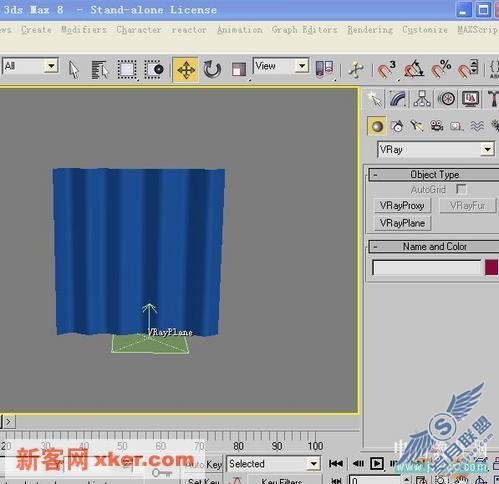Click frame 80 on the timeline ruler

pos(238,446)
